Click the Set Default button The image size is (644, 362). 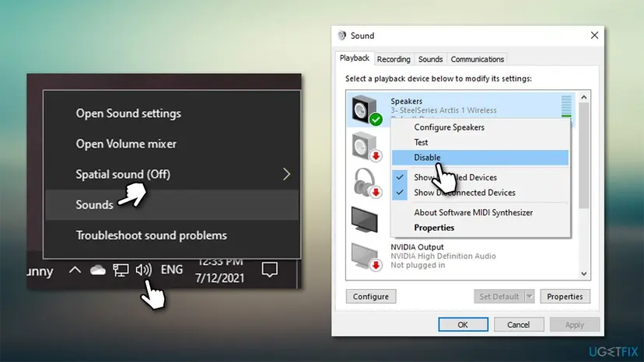pos(499,296)
